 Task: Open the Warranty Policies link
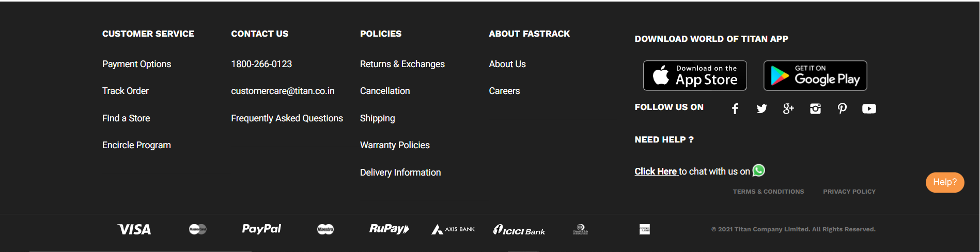(x=395, y=145)
